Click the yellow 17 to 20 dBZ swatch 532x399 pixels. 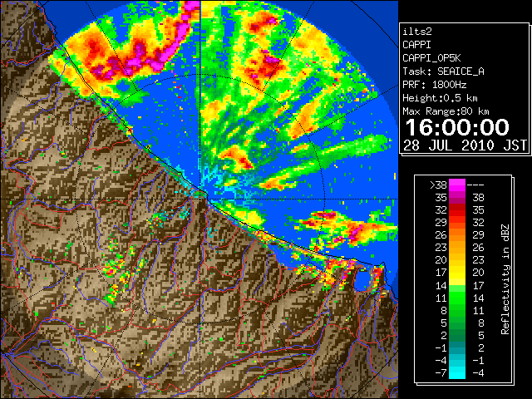[x=457, y=273]
